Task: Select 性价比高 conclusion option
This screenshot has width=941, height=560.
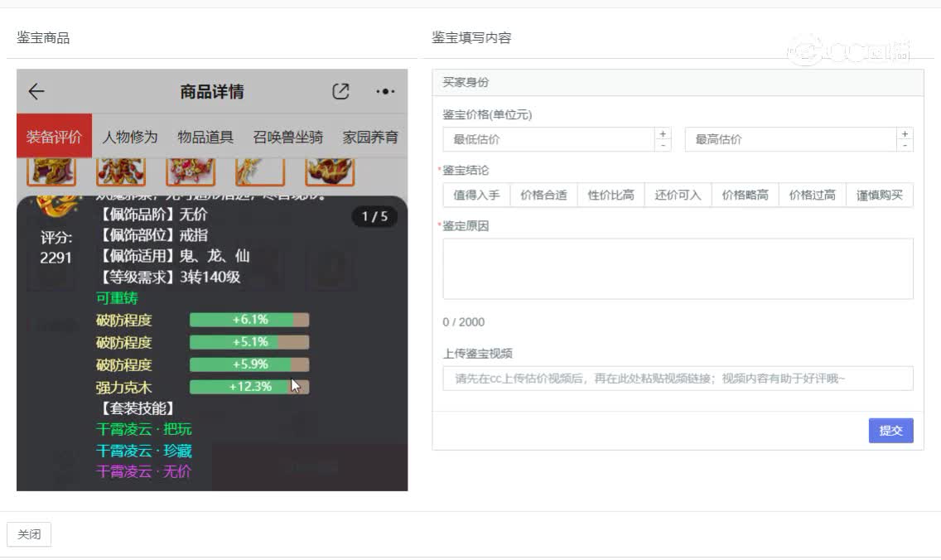Action: (x=611, y=195)
